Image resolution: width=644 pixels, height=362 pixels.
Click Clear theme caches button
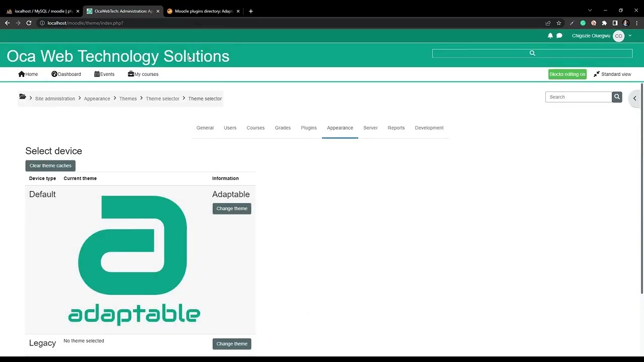50,165
